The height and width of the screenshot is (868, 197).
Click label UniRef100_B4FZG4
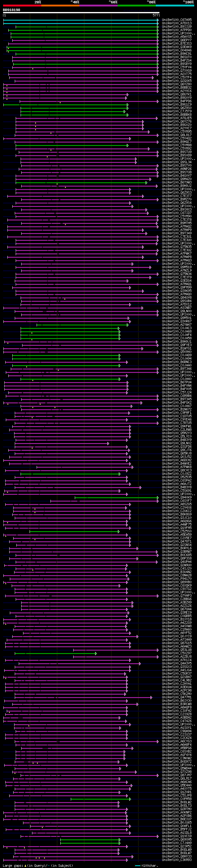point(177,60)
